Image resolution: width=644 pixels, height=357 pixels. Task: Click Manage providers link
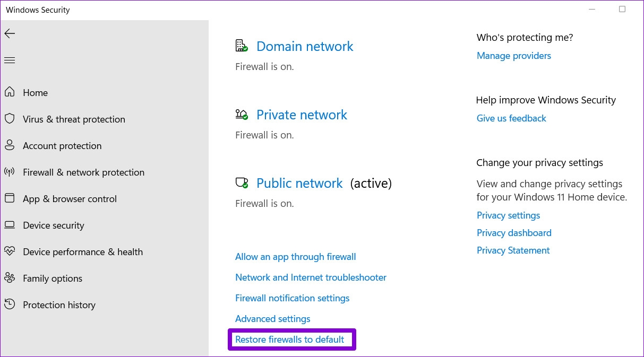click(x=514, y=56)
